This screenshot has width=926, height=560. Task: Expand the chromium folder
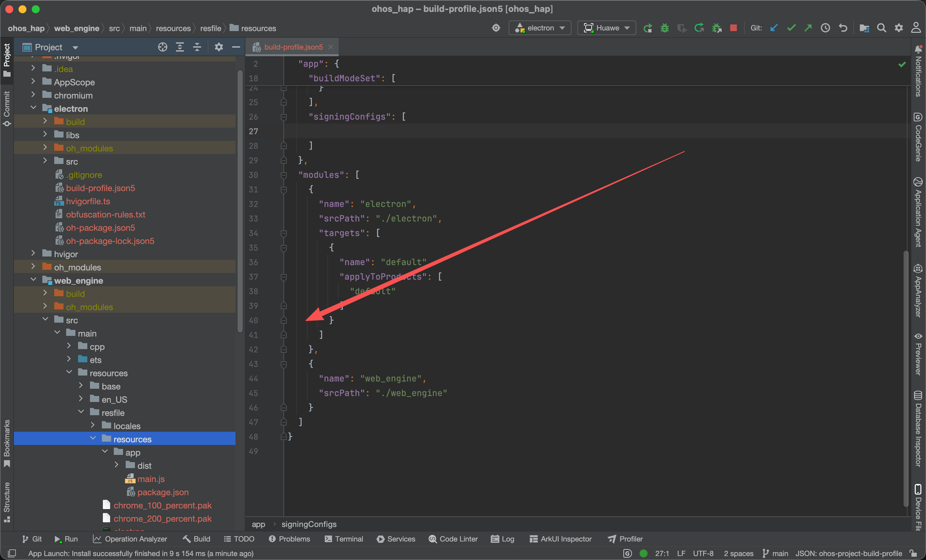[x=33, y=95]
